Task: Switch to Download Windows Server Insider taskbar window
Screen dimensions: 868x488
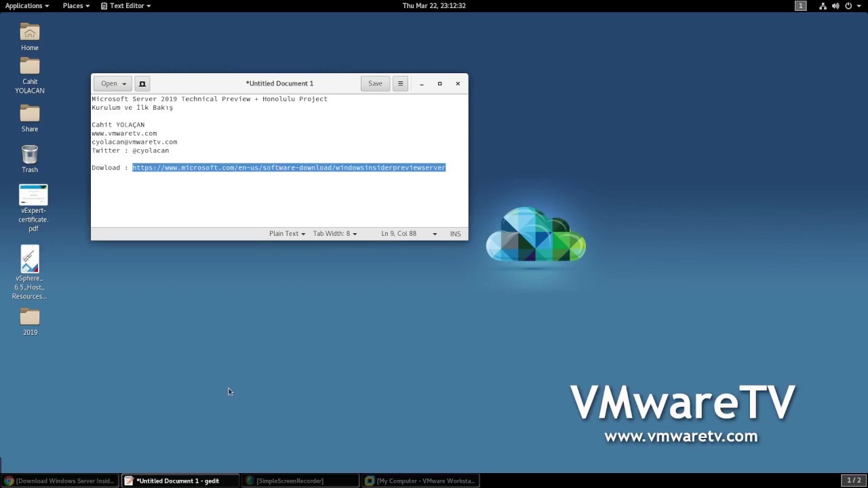Action: point(60,481)
